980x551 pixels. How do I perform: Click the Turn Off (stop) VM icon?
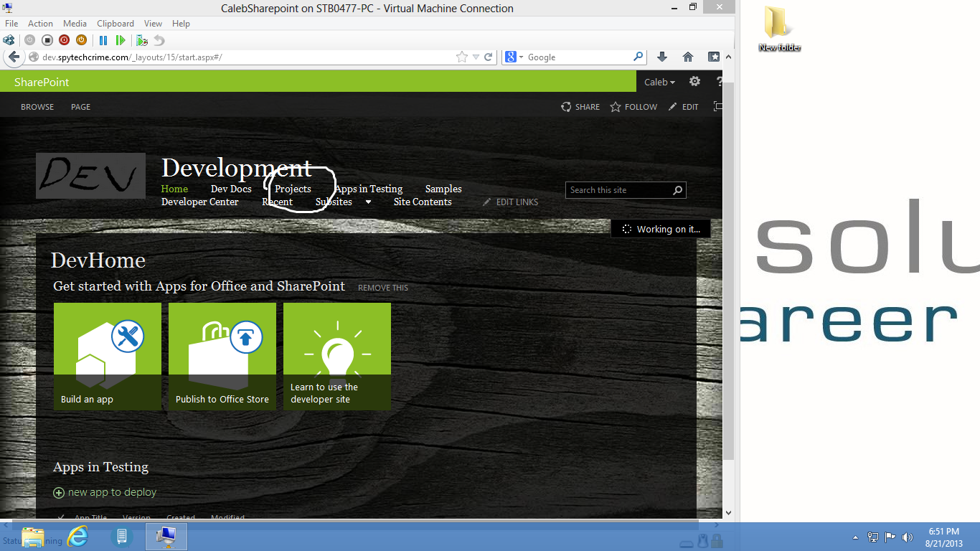pos(47,40)
